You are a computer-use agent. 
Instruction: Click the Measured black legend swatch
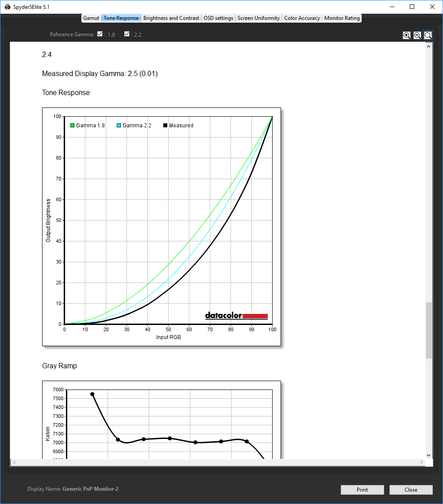click(x=165, y=126)
